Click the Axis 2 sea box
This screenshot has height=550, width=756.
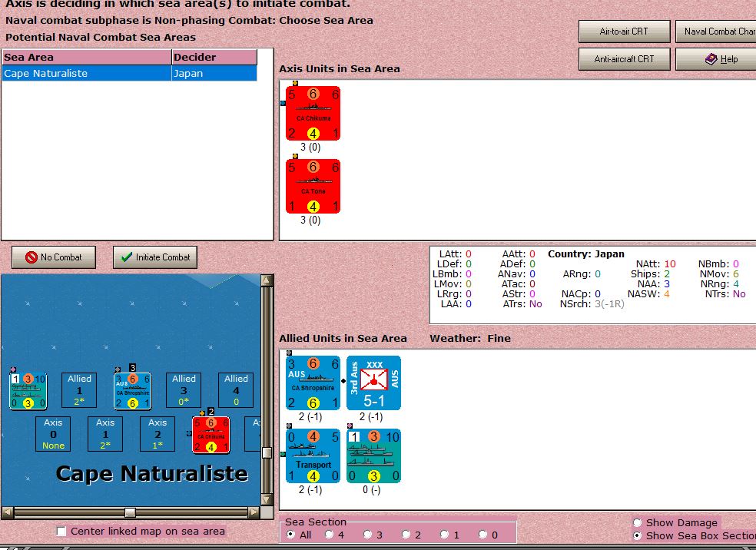click(157, 434)
